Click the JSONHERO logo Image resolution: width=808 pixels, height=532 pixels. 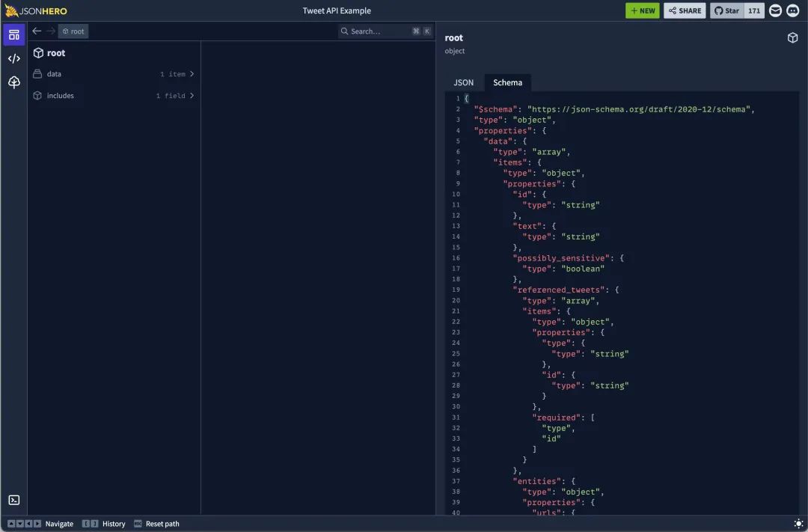click(x=35, y=10)
